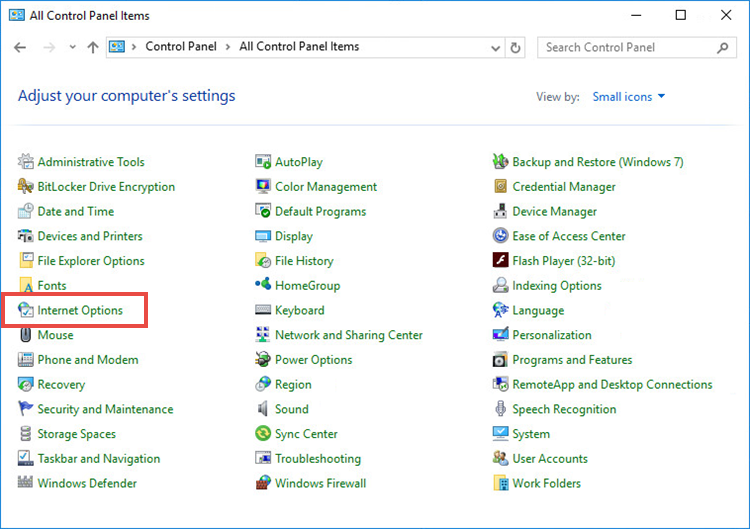Go back with the Back arrow

pos(20,47)
